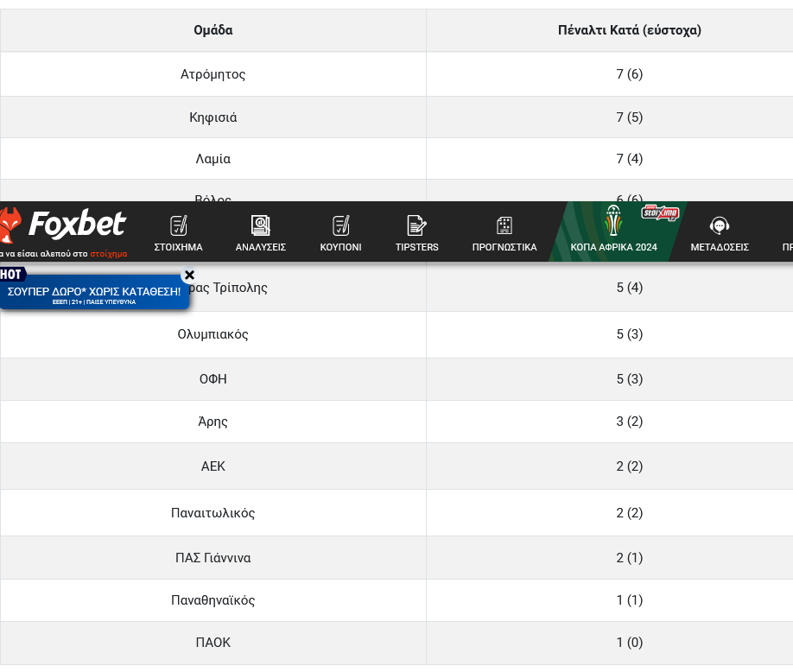Open the ΣΤΟΙΧΗΜΑ menu item
The width and height of the screenshot is (793, 672).
pyautogui.click(x=179, y=247)
